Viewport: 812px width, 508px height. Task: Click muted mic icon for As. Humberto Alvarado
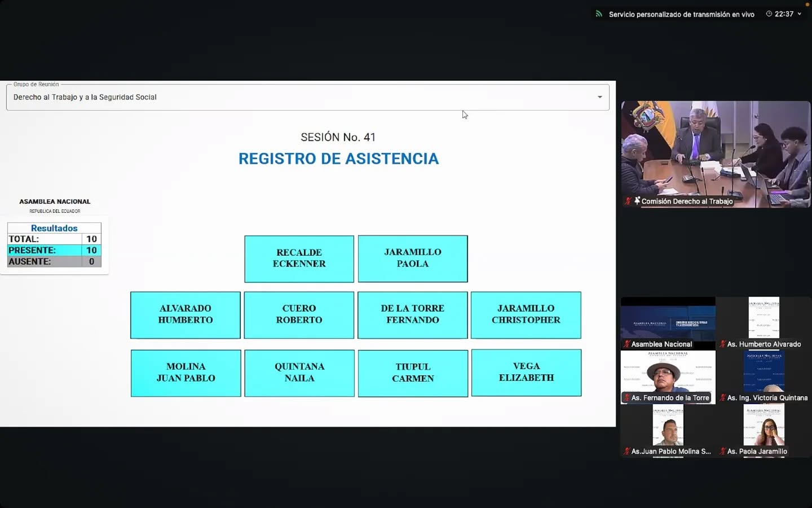pyautogui.click(x=722, y=344)
